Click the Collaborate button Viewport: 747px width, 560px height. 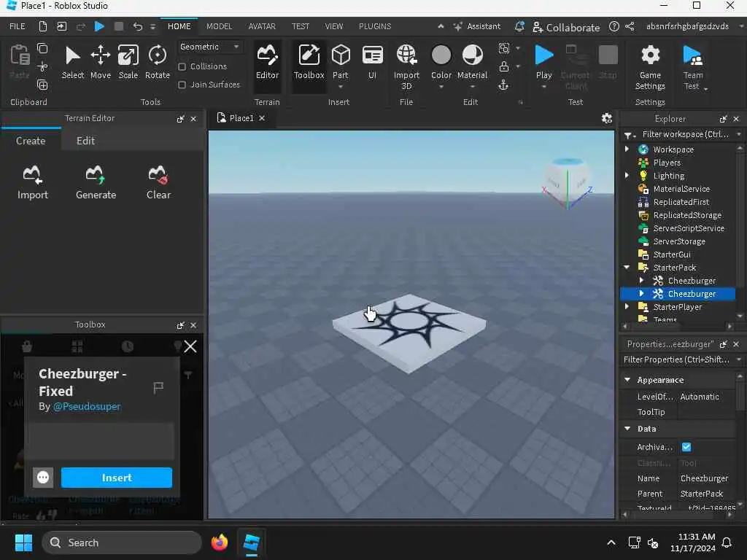[x=566, y=27]
